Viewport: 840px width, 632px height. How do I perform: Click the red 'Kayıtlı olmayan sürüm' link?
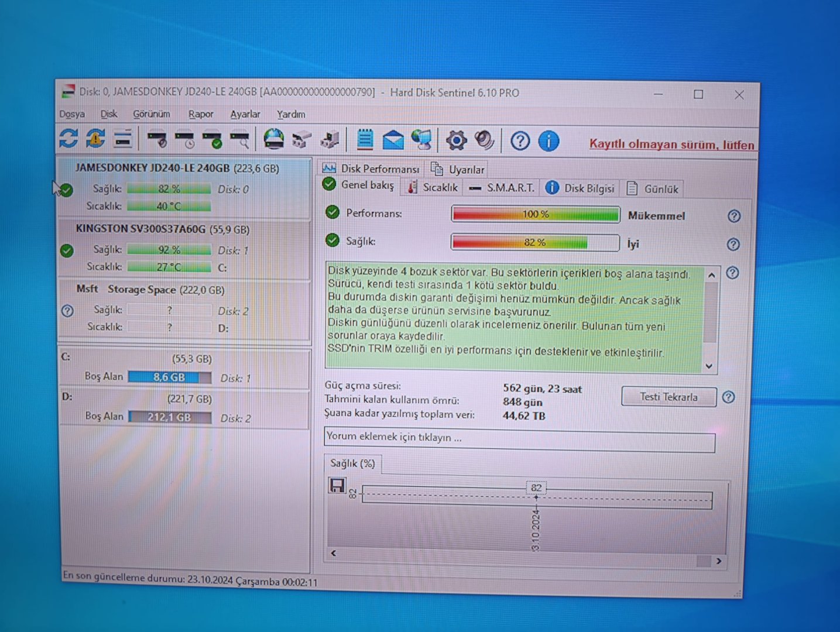coord(671,144)
